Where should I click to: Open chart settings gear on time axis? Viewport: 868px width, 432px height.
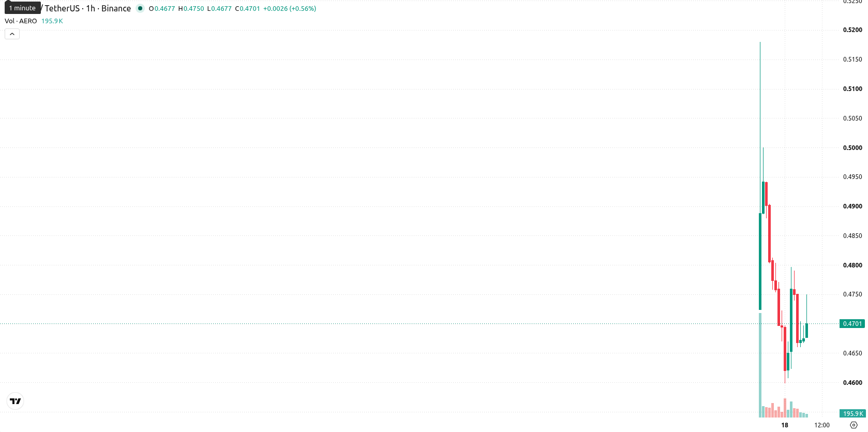coord(854,425)
